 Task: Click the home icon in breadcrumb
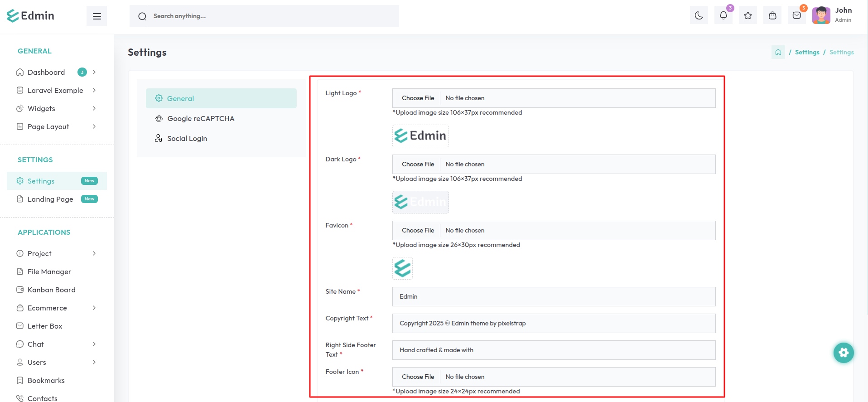(778, 52)
